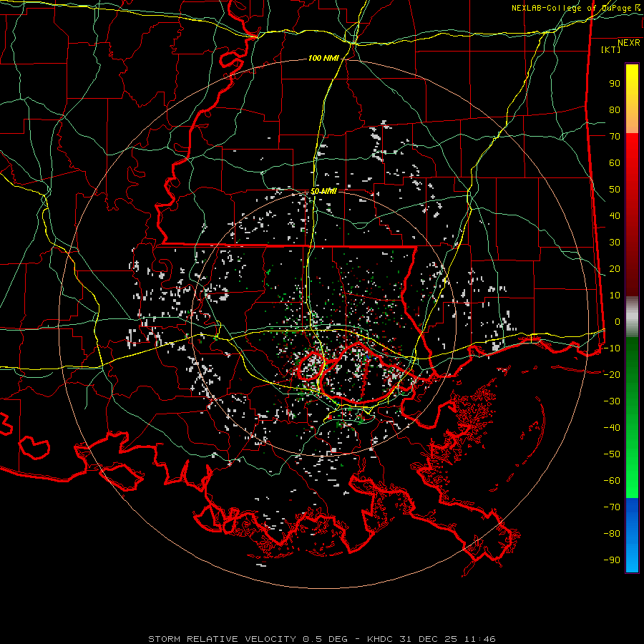644x644 pixels.
Task: Click the NEXR label above the scale
Action: [629, 43]
